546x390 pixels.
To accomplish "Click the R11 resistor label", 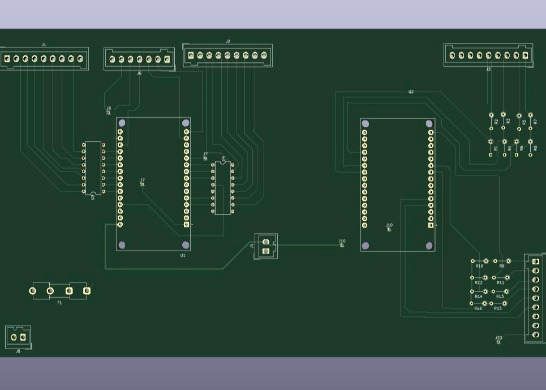I will 500,282.
